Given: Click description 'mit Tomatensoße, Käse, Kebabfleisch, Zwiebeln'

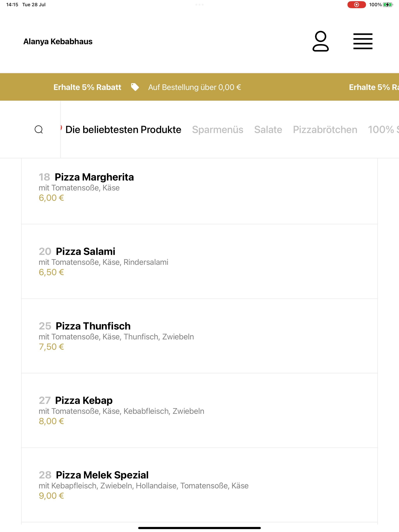Looking at the screenshot, I should tap(121, 411).
